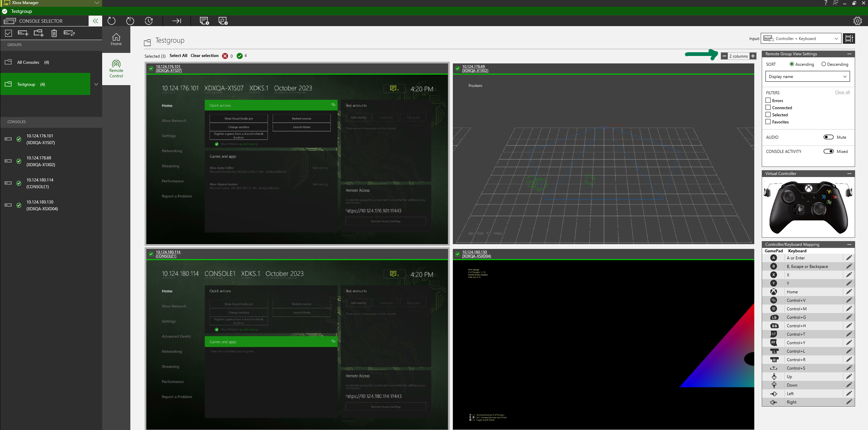Click the help question mark icon
868x430 pixels.
point(826,3)
